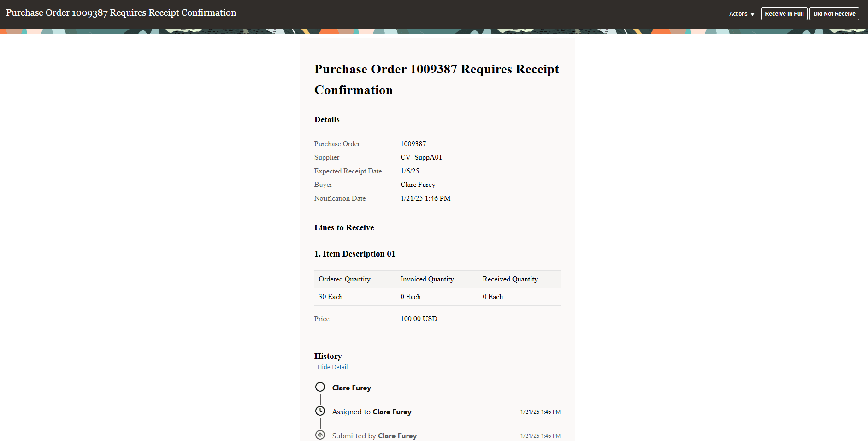Click the Invoiced Quantity column header
This screenshot has width=868, height=448.
click(427, 279)
